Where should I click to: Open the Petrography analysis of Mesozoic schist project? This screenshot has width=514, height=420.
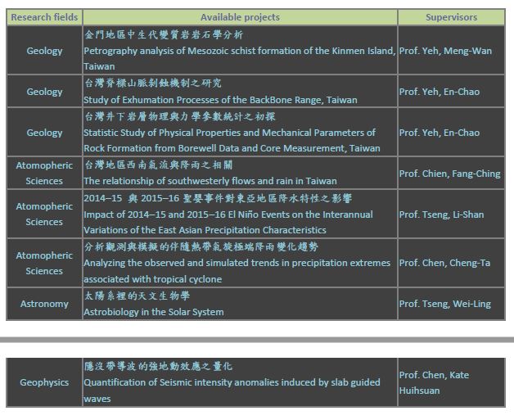click(x=239, y=51)
